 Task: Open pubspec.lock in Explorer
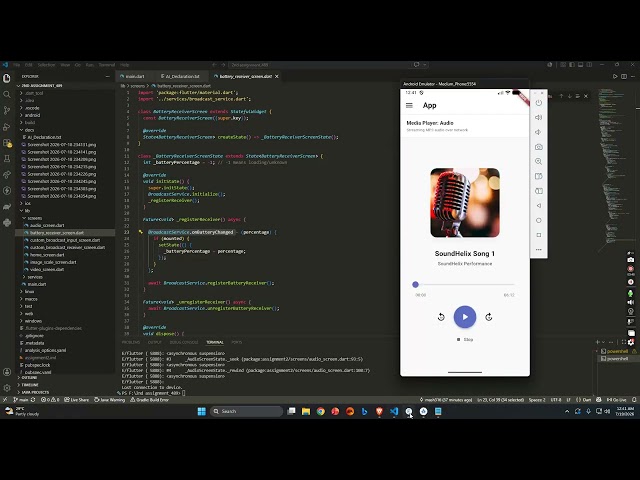[x=38, y=365]
